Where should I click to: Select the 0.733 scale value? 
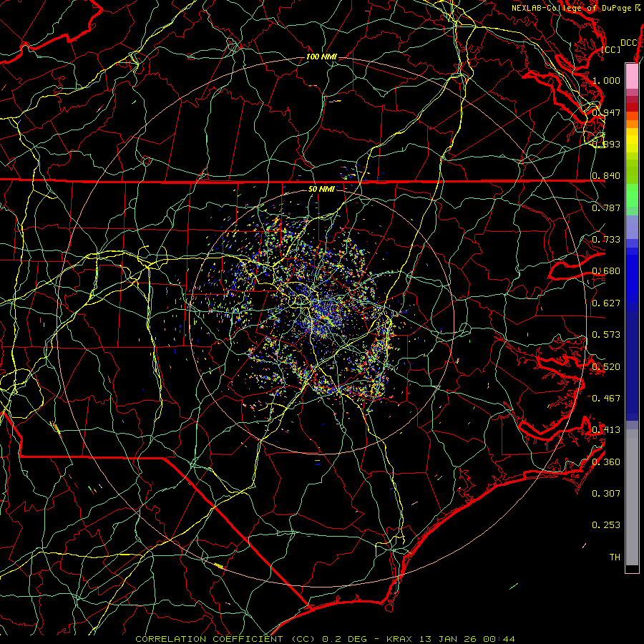(x=606, y=240)
